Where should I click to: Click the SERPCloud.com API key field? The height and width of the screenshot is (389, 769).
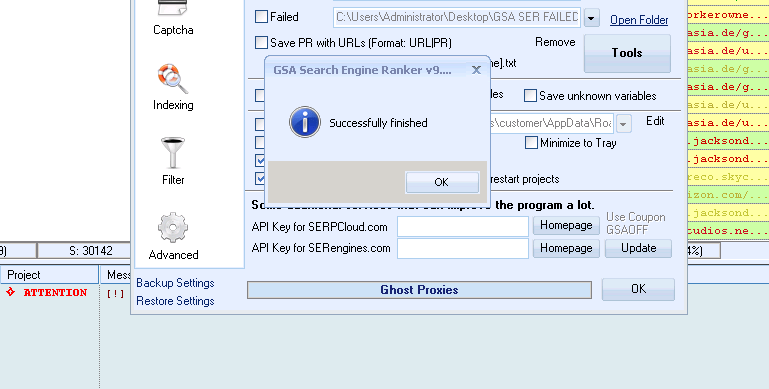(462, 227)
